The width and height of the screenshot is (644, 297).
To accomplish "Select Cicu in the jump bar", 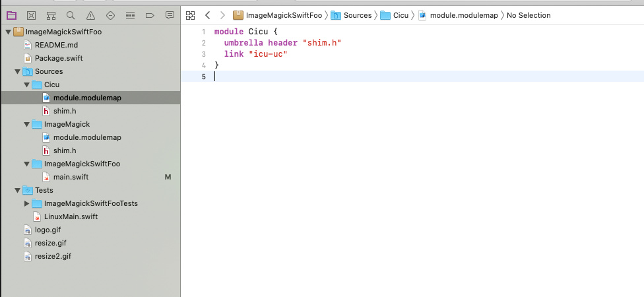I will point(401,16).
